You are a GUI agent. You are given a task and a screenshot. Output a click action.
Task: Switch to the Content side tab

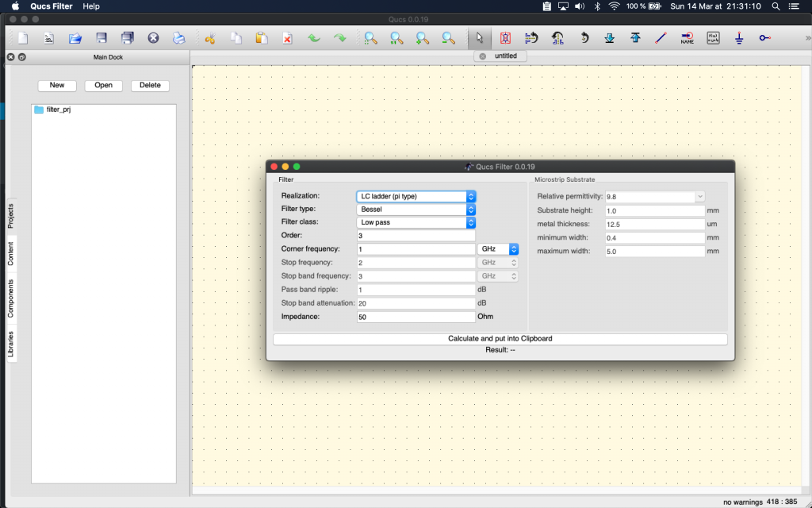click(11, 254)
